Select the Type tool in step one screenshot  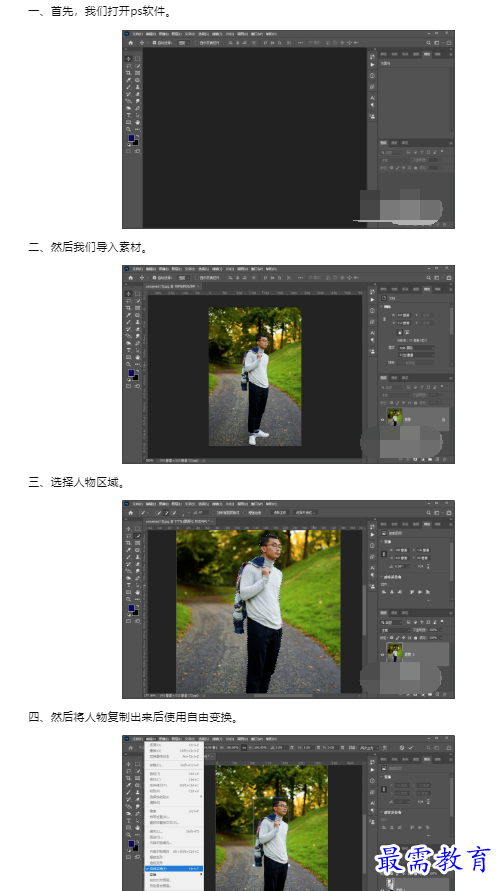click(128, 115)
